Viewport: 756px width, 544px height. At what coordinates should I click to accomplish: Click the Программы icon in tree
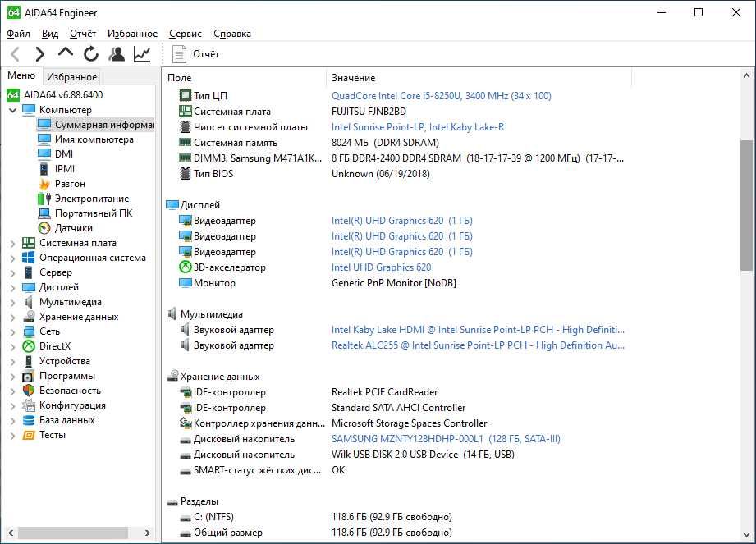(x=29, y=376)
